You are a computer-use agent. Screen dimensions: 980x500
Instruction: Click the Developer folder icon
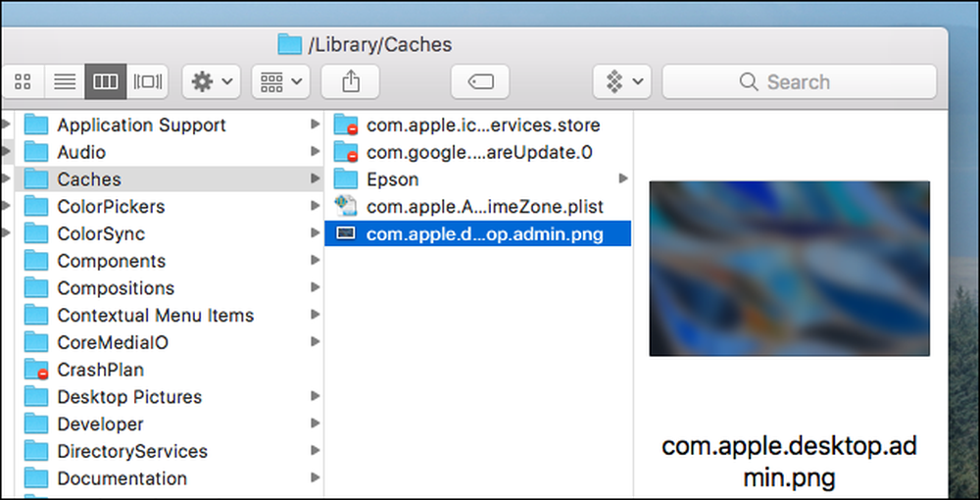coord(36,424)
